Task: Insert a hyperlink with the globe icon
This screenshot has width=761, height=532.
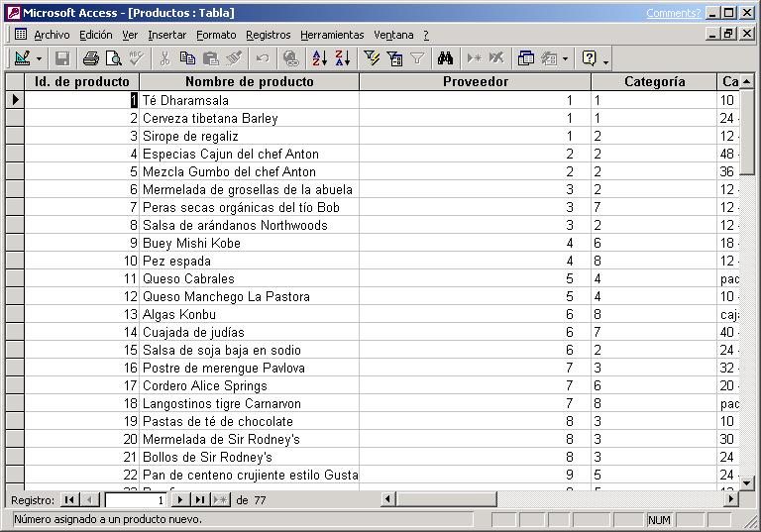Action: 290,58
